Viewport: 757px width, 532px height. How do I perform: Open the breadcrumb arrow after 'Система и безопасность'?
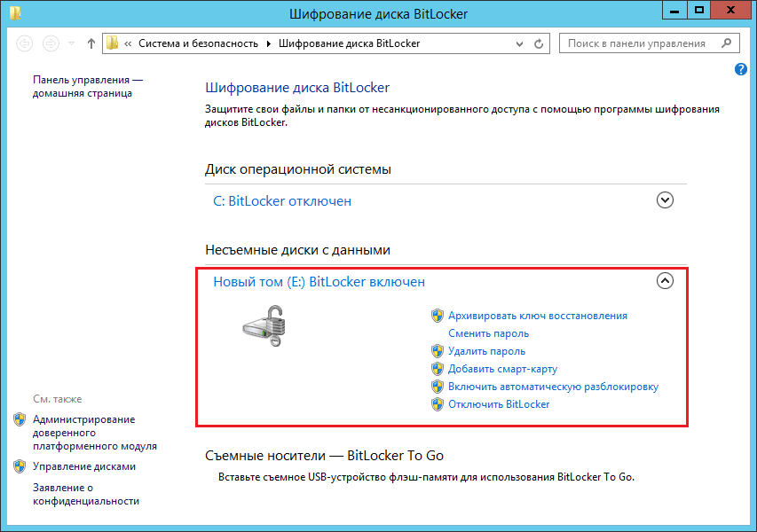click(x=268, y=44)
